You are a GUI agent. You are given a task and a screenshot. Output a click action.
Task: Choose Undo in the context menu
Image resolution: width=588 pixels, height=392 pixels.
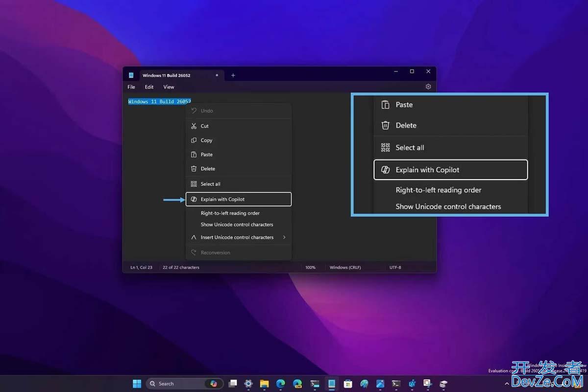coord(239,111)
